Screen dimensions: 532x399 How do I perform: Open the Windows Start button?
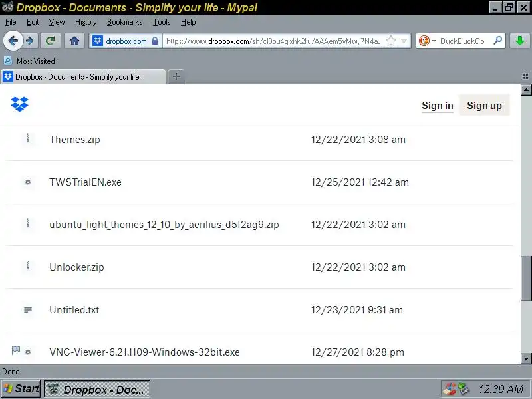click(x=21, y=389)
